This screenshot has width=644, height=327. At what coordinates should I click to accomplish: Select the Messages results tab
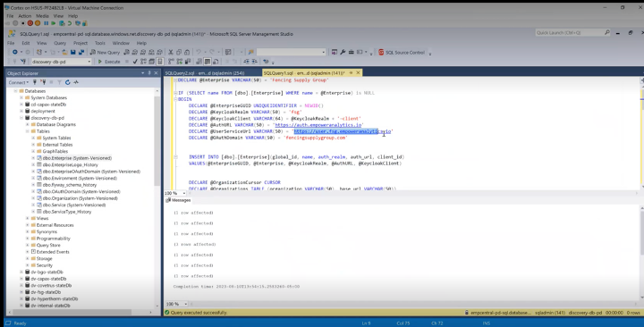[x=178, y=200]
